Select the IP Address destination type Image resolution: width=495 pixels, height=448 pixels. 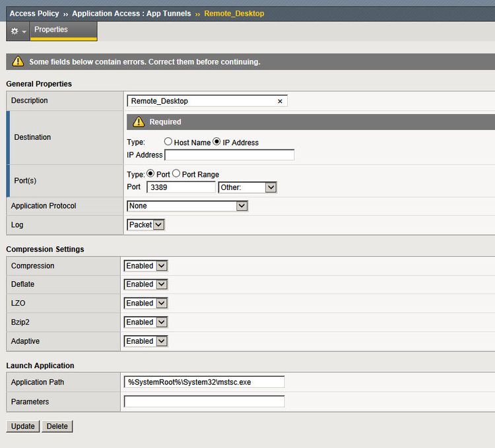click(x=216, y=142)
